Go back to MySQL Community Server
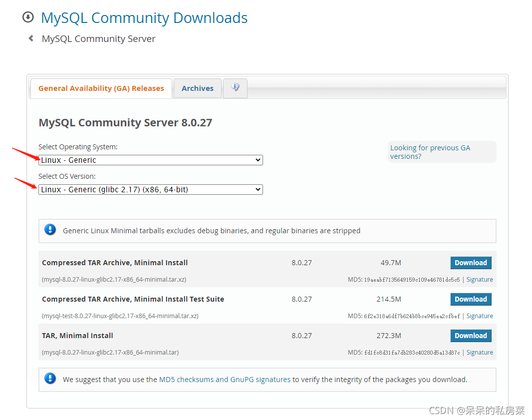This screenshot has width=532, height=420. point(98,39)
